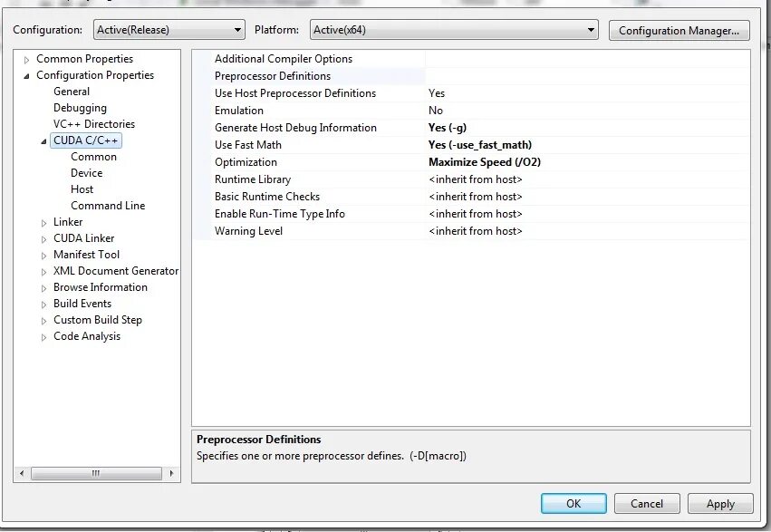Open the Configuration dropdown showing Active(Release)
771x532 pixels.
click(169, 30)
